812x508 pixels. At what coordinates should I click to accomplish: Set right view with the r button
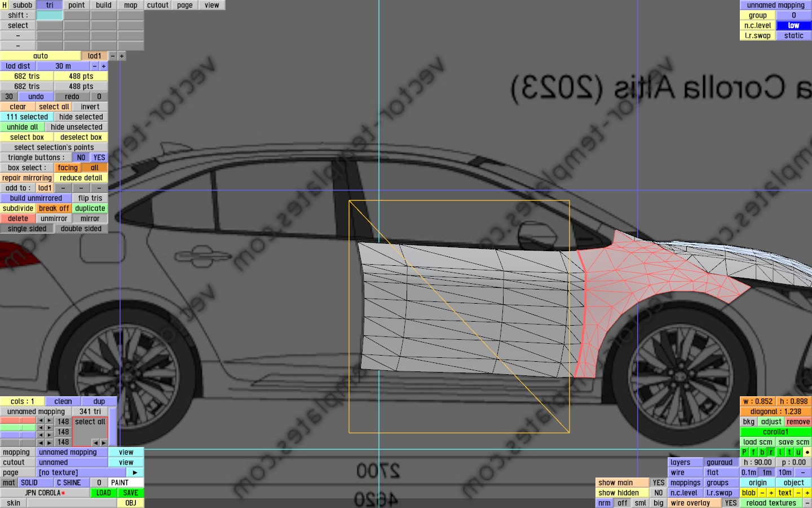[771, 452]
